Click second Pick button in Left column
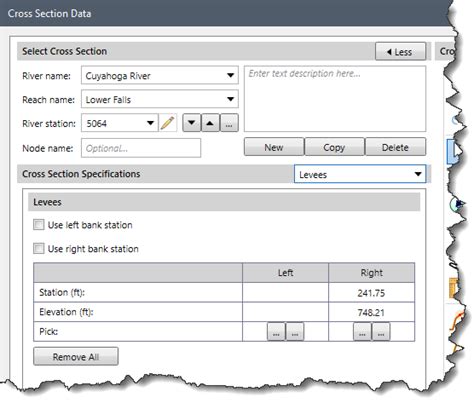 coord(295,332)
